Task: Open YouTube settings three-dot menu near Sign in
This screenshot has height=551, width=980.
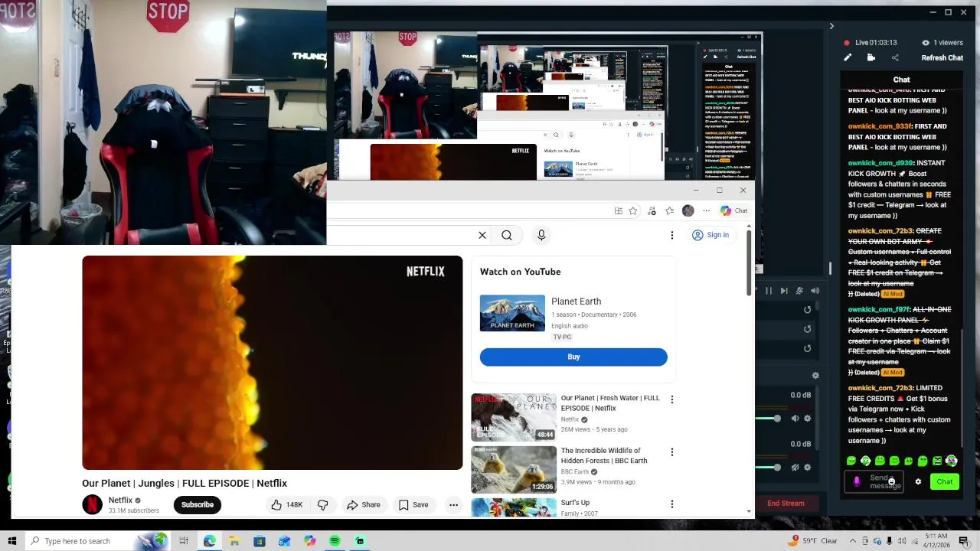Action: click(x=672, y=235)
